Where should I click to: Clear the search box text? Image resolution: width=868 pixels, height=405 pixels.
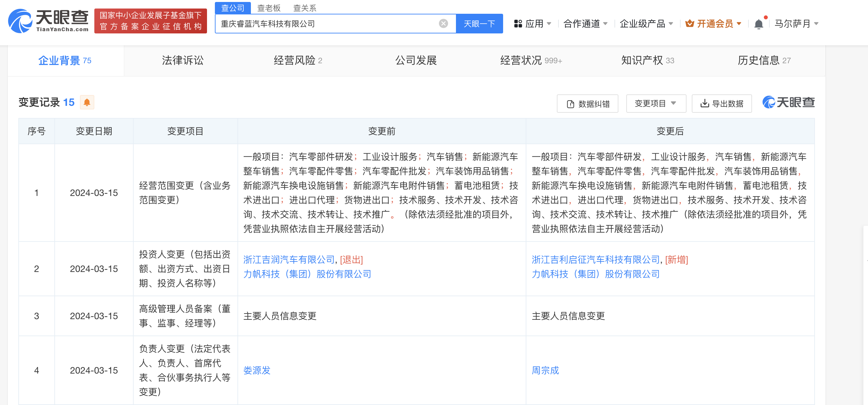tap(443, 24)
